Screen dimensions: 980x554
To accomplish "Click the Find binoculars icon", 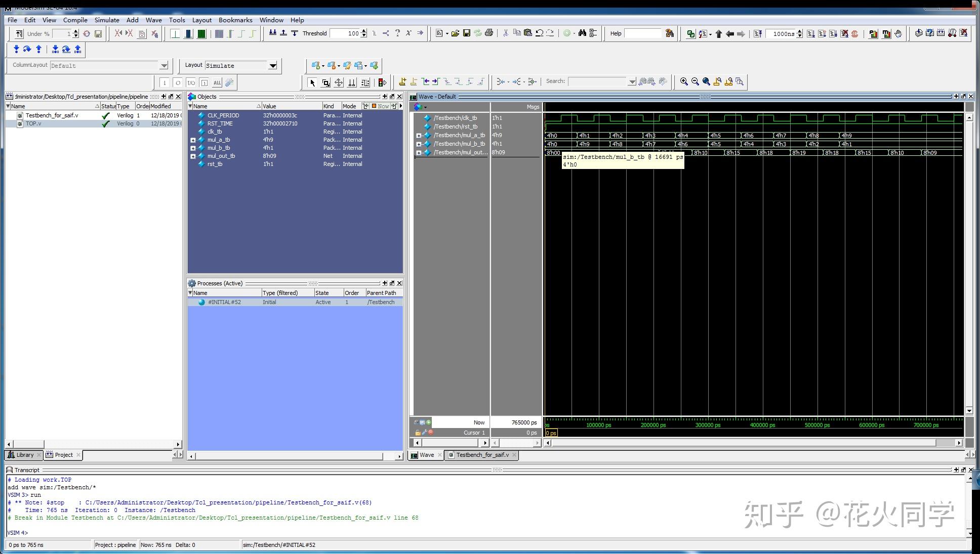I will 582,33.
